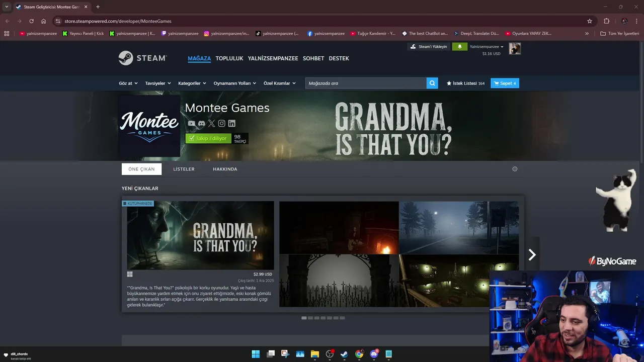Switch to the LİSTELER tab

click(x=184, y=169)
